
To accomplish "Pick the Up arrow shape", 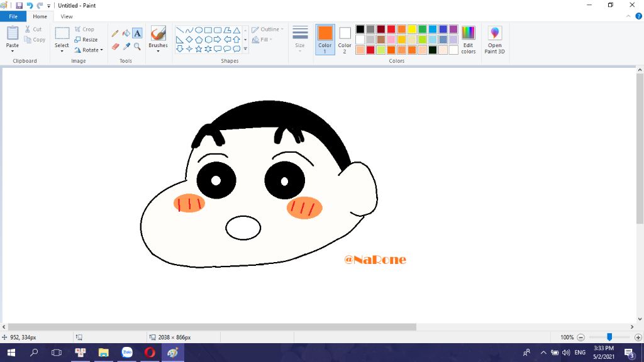I will click(236, 40).
